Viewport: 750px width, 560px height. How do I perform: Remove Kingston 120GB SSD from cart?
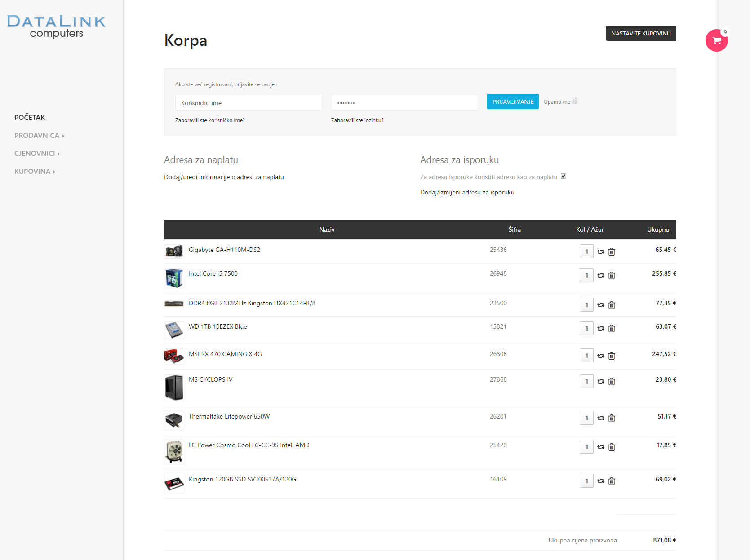click(x=612, y=481)
